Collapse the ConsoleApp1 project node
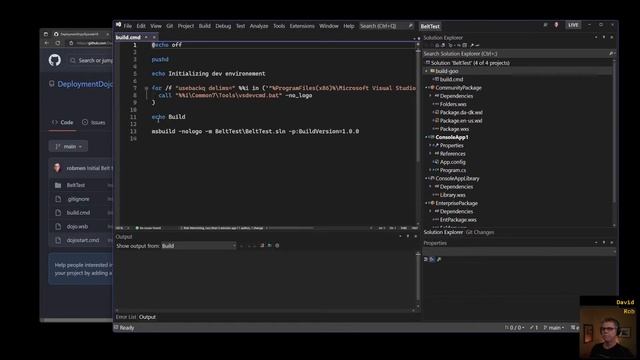The width and height of the screenshot is (640, 360). (427, 137)
